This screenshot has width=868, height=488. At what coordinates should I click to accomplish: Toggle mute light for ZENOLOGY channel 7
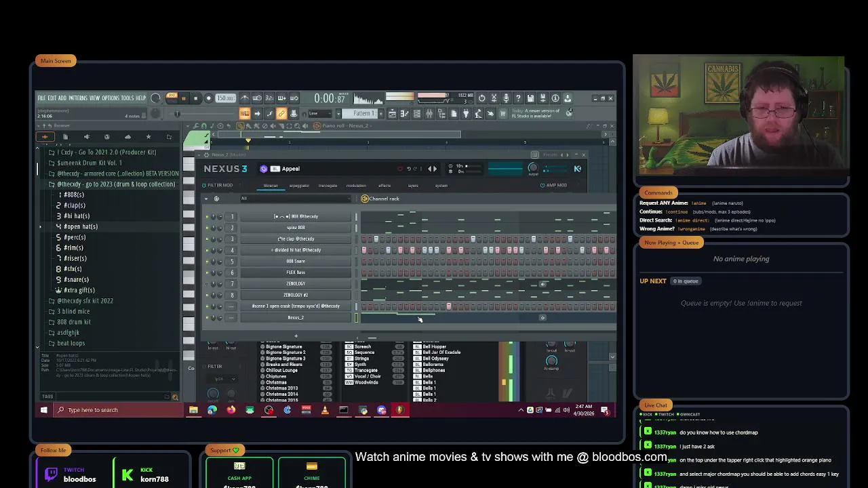coord(207,284)
